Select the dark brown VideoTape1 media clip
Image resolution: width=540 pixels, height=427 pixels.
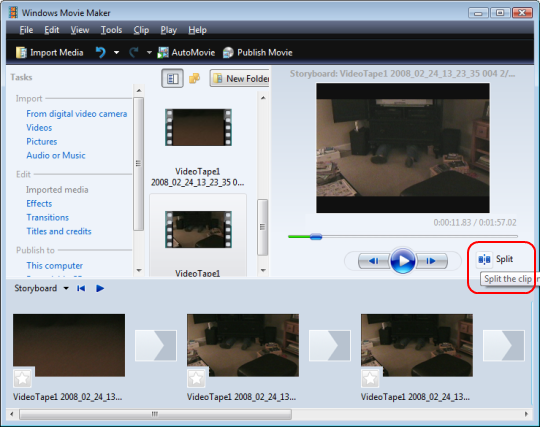pos(198,127)
